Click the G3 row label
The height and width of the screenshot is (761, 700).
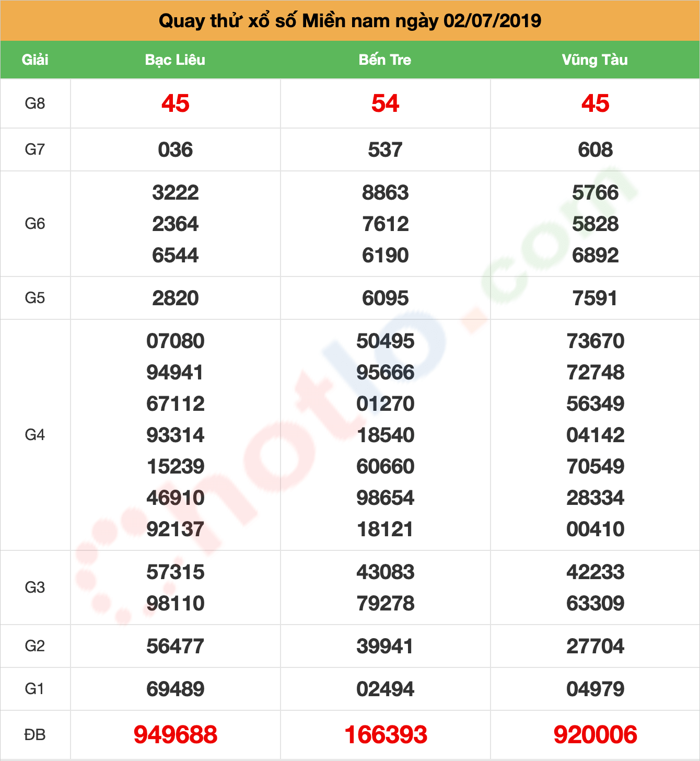click(35, 587)
